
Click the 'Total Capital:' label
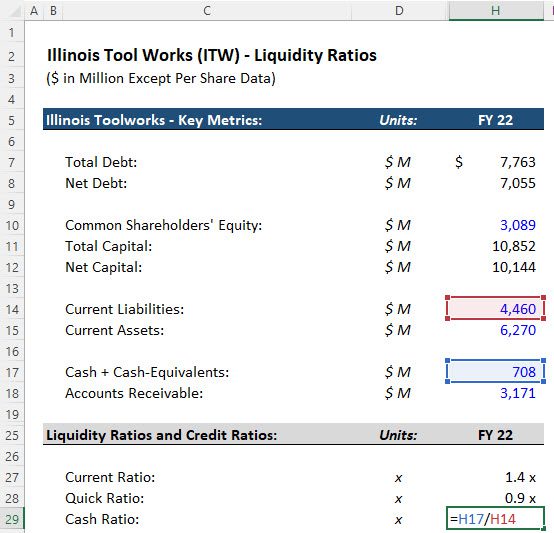click(108, 246)
